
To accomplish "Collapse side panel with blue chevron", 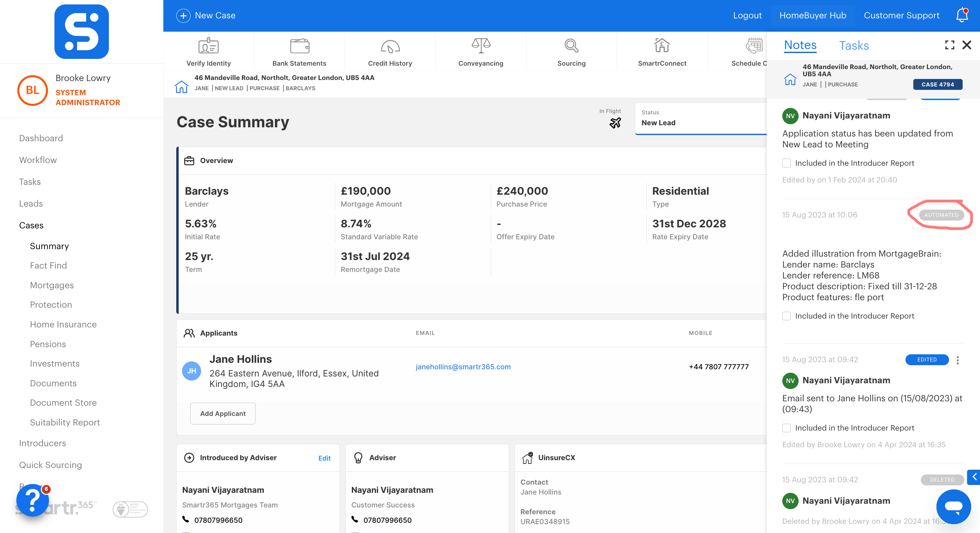I will tap(974, 477).
